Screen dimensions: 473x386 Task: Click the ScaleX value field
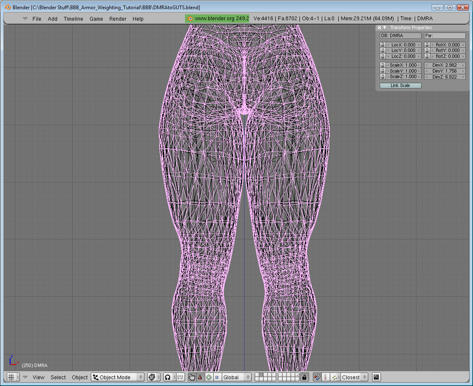(x=403, y=65)
